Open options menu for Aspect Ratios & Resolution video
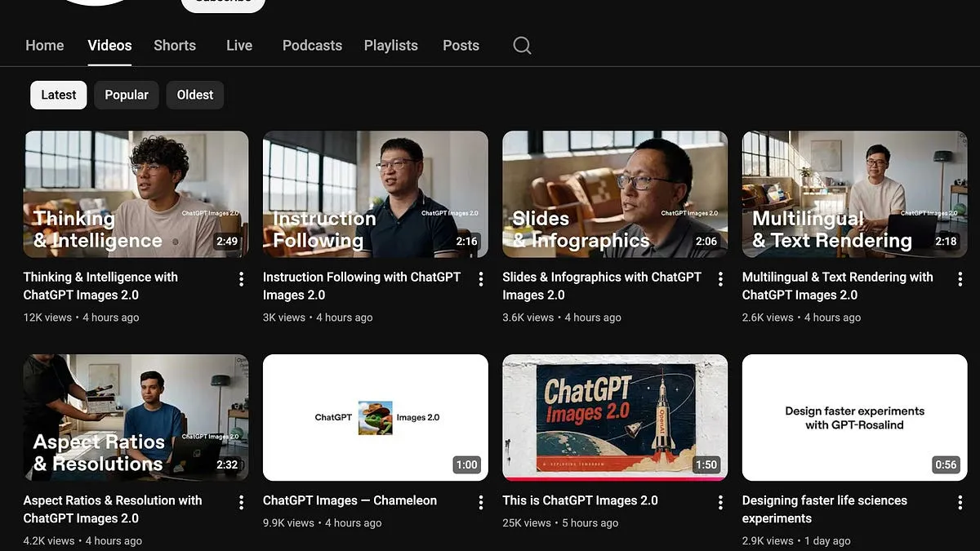The image size is (980, 551). pyautogui.click(x=241, y=503)
